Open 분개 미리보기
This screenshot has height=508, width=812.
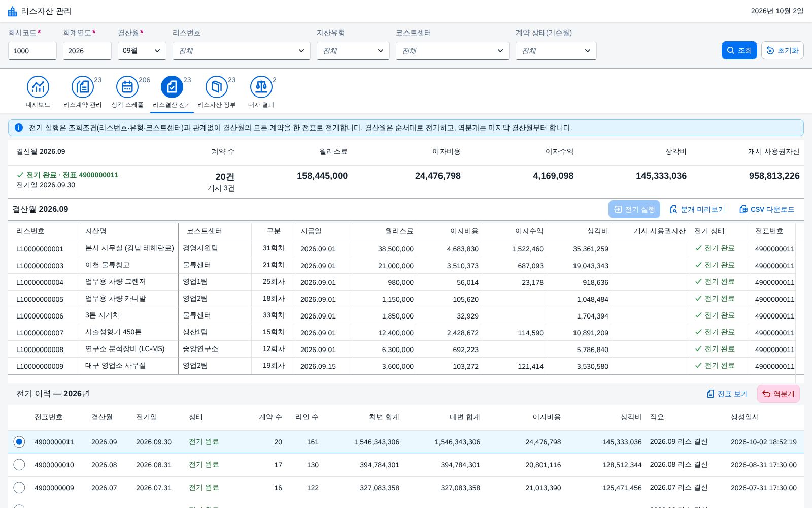[697, 209]
